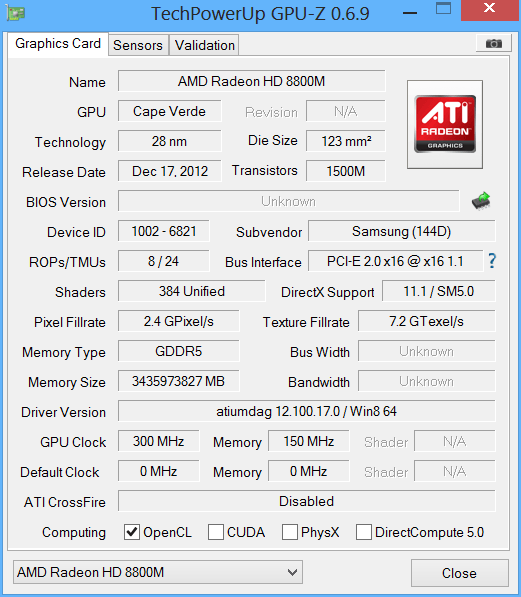
Task: Toggle the PhysX checkbox
Action: [289, 532]
